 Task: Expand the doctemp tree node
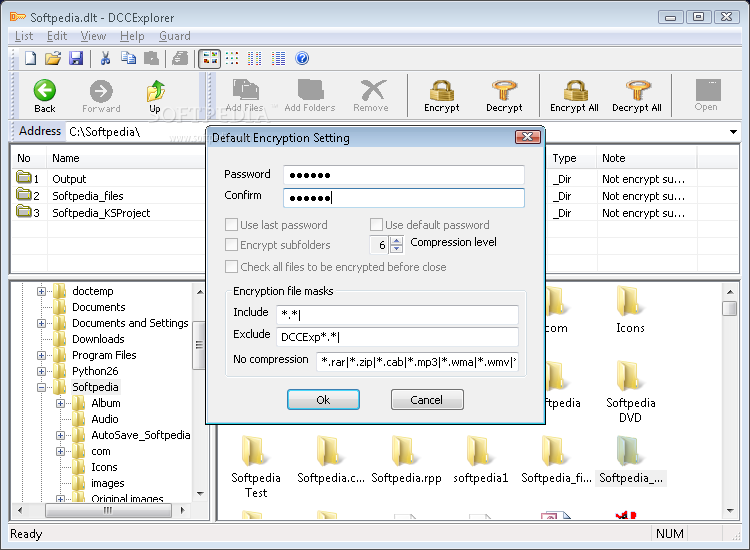[42, 291]
